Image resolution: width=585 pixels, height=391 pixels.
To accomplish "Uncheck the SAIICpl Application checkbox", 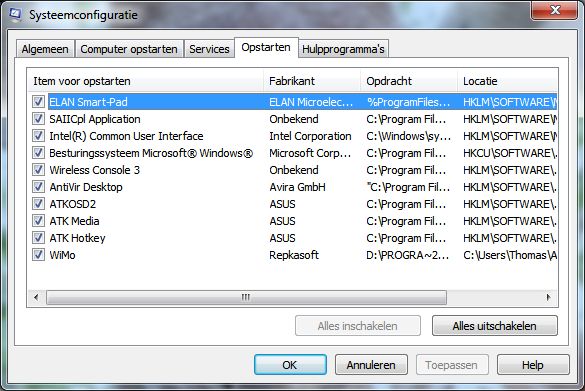I will pyautogui.click(x=38, y=119).
